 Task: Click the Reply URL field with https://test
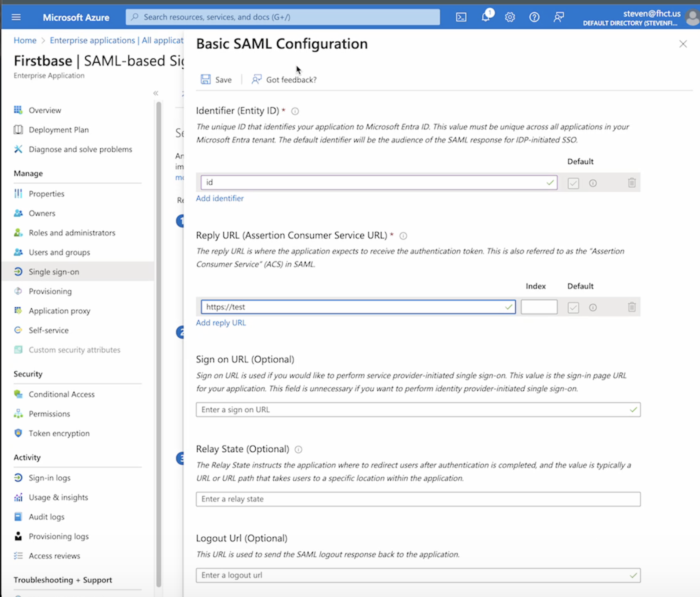click(358, 307)
